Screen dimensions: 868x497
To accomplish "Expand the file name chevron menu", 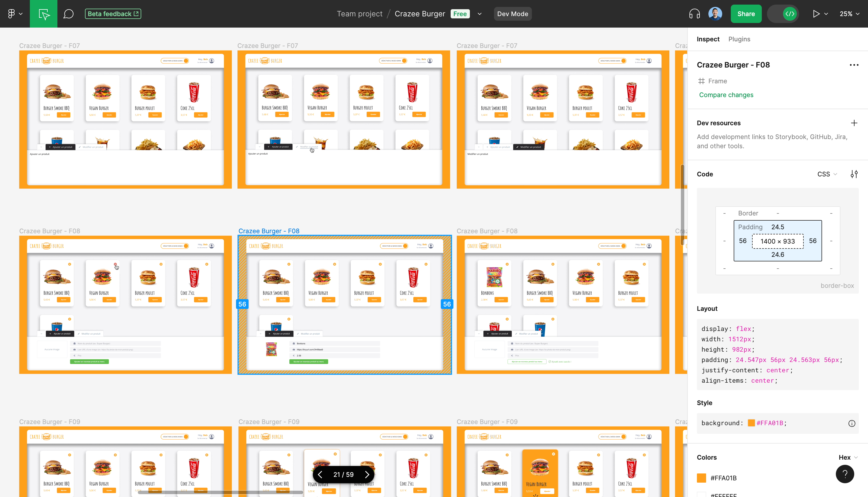I will pyautogui.click(x=480, y=14).
